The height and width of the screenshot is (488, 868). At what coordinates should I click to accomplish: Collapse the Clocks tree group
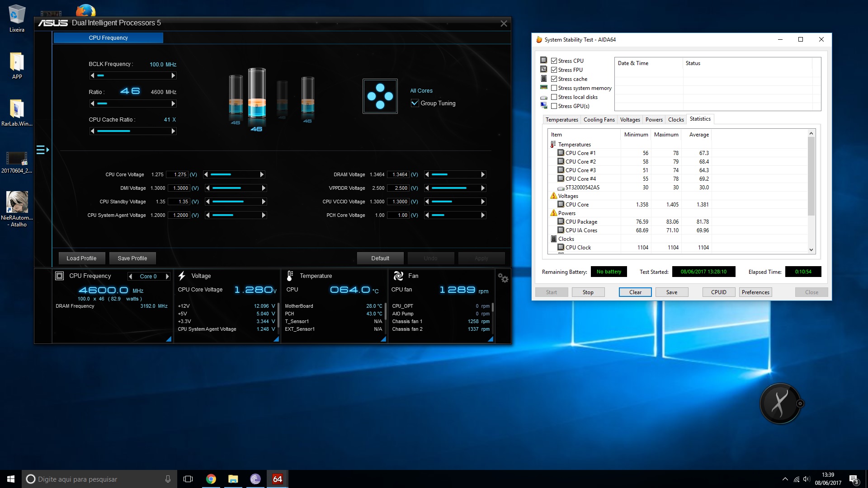(x=553, y=239)
